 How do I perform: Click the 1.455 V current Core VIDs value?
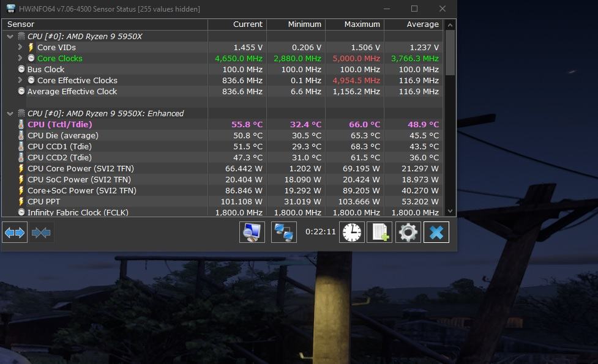(x=248, y=47)
